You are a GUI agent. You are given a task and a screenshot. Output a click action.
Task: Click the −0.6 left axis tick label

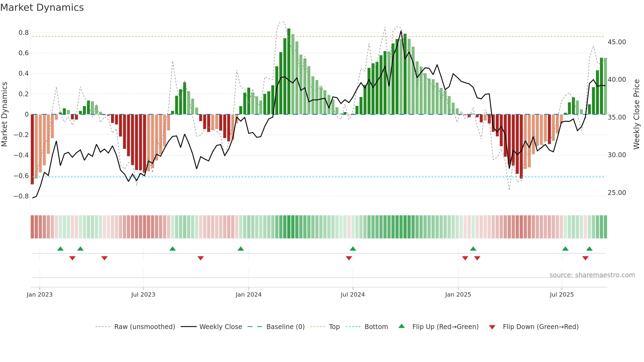pos(21,176)
